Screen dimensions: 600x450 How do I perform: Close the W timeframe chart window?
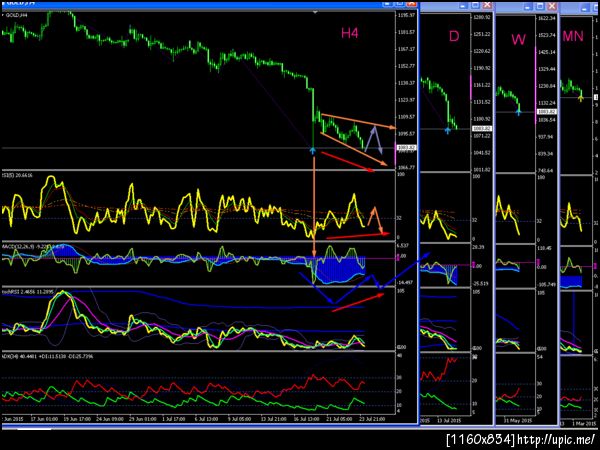[x=552, y=6]
